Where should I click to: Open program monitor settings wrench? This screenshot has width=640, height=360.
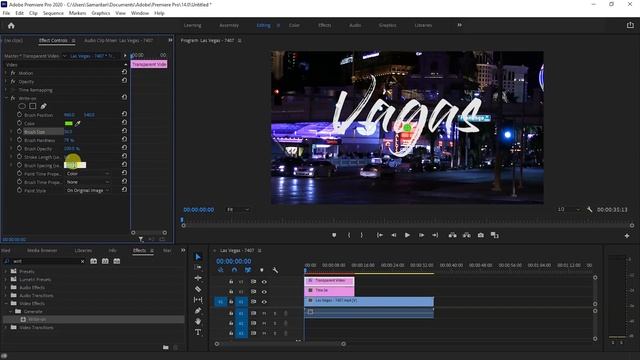tap(589, 209)
